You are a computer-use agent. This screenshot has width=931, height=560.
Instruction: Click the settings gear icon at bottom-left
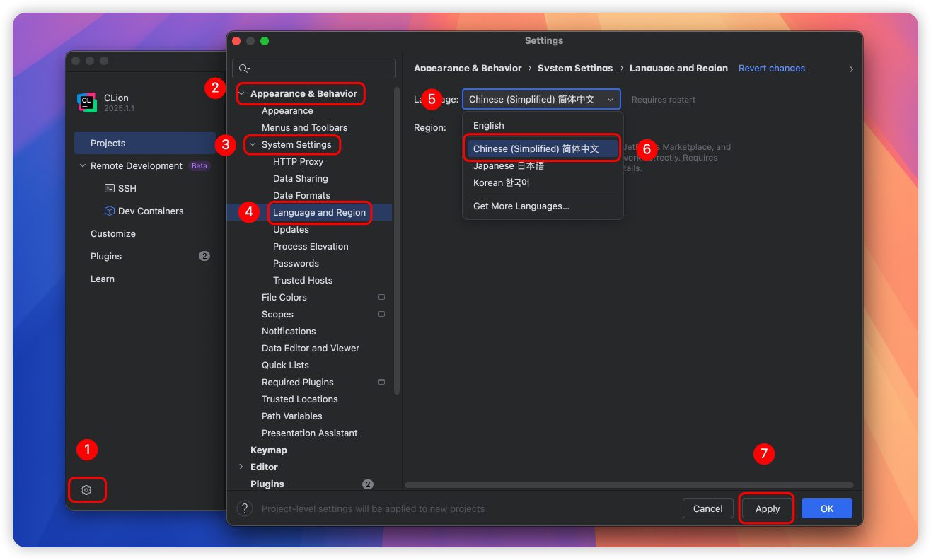point(86,490)
